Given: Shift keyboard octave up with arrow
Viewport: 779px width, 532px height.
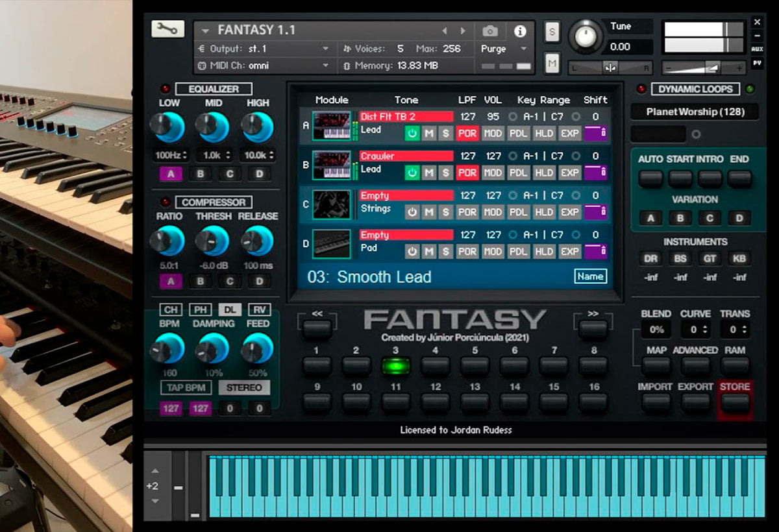Looking at the screenshot, I should [x=154, y=472].
